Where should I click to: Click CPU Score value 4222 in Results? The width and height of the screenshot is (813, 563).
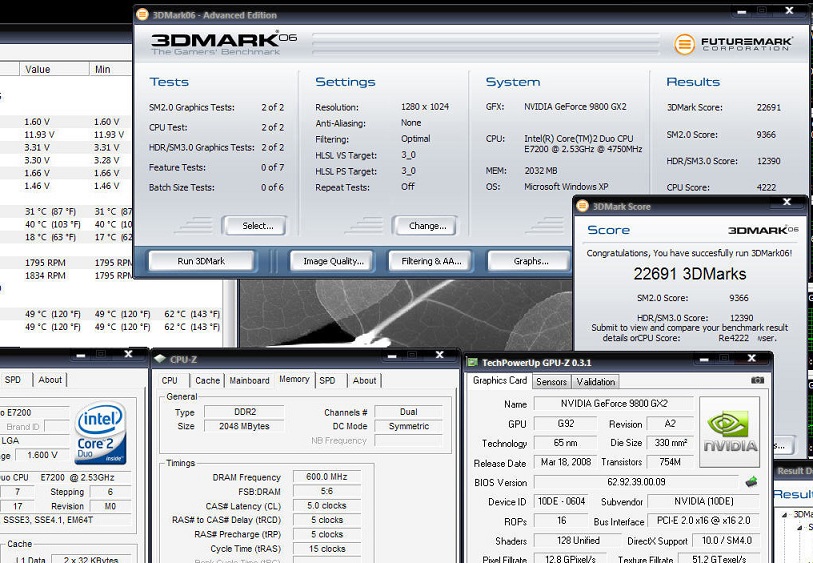point(766,187)
